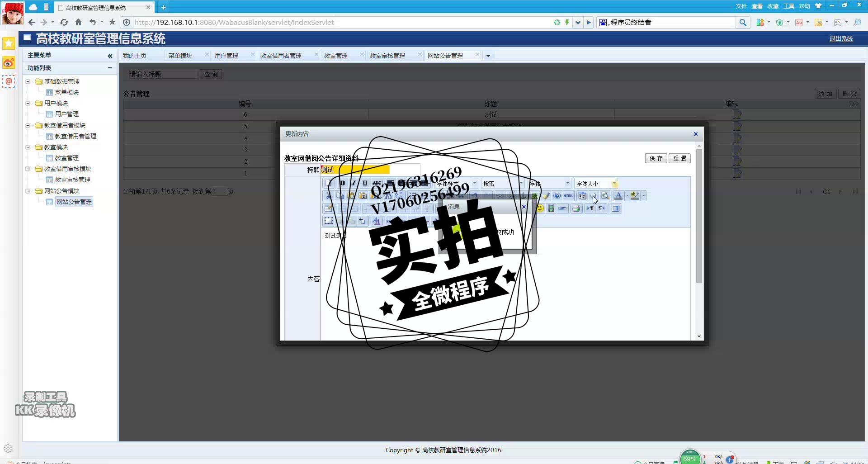Collapse the 基础数据管理 tree node
This screenshot has width=868, height=464.
pos(28,81)
